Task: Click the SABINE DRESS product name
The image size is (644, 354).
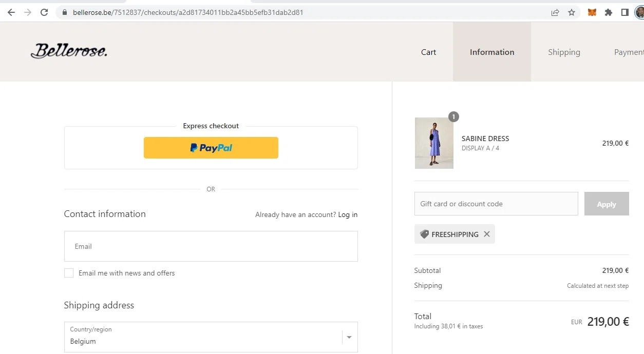Action: [x=485, y=139]
